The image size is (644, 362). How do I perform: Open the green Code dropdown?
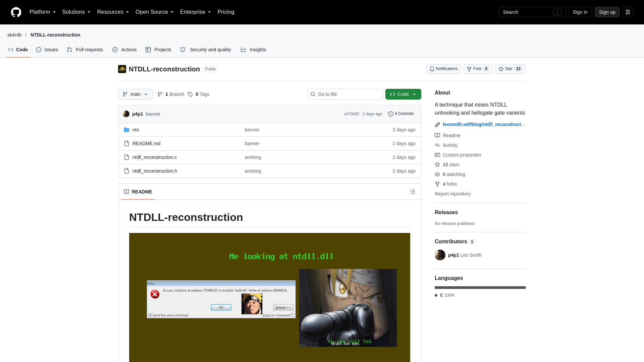403,94
